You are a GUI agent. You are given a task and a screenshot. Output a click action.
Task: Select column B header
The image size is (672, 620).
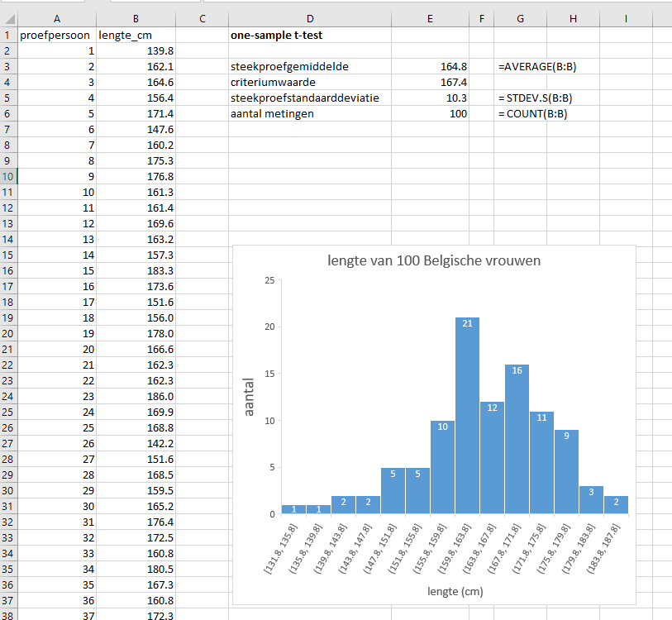coord(136,18)
